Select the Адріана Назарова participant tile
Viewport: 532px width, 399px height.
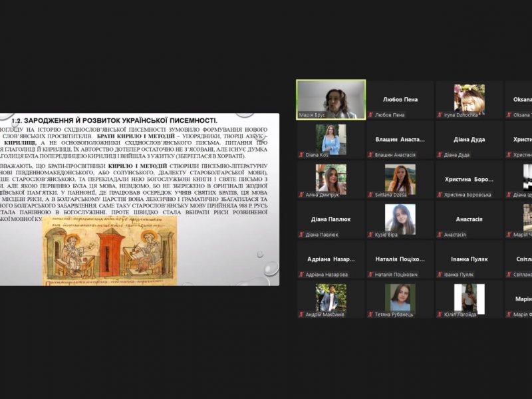click(x=331, y=258)
